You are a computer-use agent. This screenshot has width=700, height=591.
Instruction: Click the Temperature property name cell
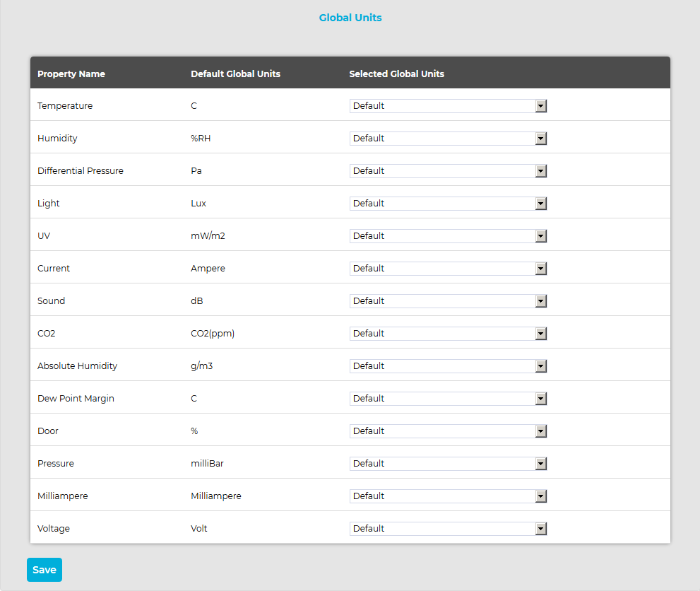(x=65, y=106)
